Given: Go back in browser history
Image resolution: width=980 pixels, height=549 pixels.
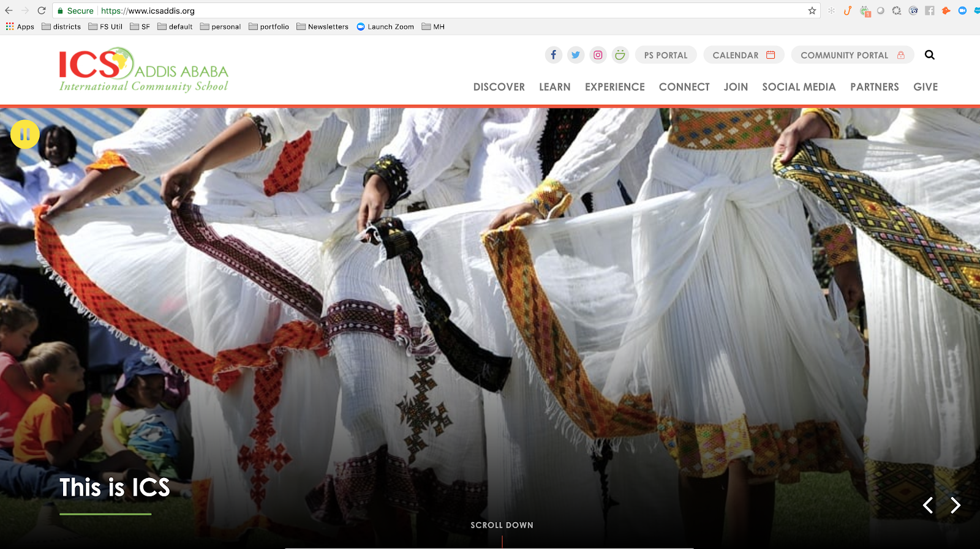Looking at the screenshot, I should [x=9, y=10].
